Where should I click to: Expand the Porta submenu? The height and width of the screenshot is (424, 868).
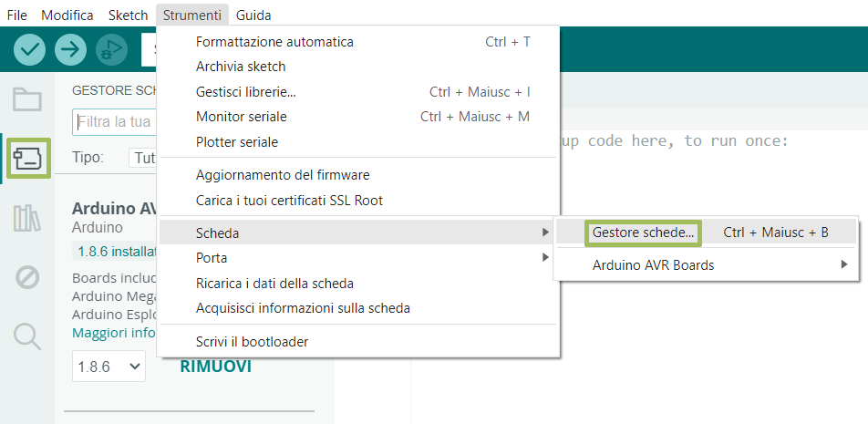[358, 258]
